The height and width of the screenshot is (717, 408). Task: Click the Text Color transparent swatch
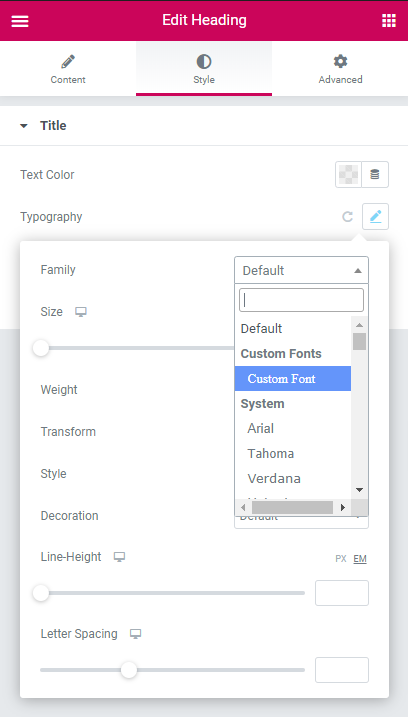coord(349,174)
